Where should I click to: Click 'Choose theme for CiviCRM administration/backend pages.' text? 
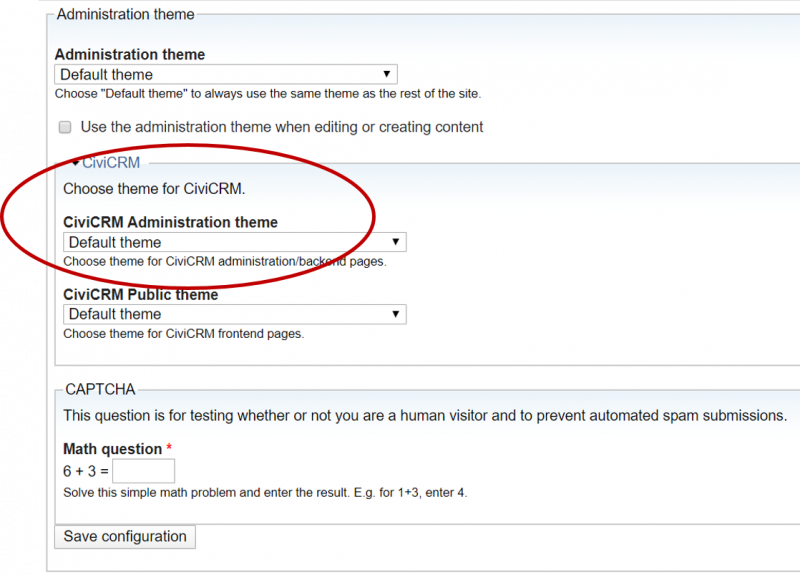pos(225,262)
